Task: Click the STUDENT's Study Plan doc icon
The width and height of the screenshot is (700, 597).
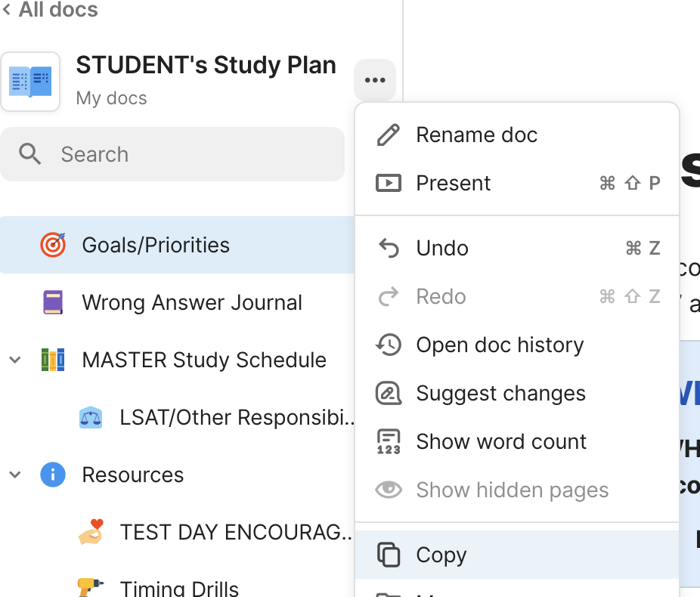Action: click(x=30, y=81)
